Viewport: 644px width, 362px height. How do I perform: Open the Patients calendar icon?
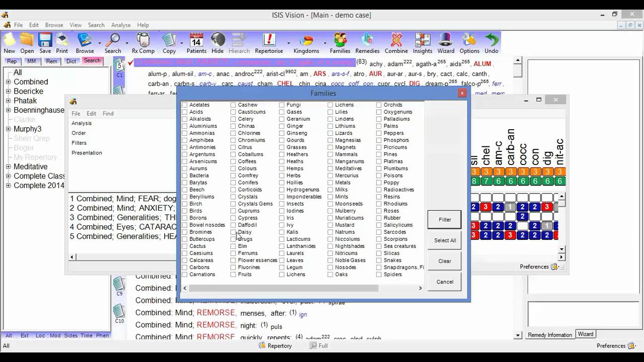[196, 43]
